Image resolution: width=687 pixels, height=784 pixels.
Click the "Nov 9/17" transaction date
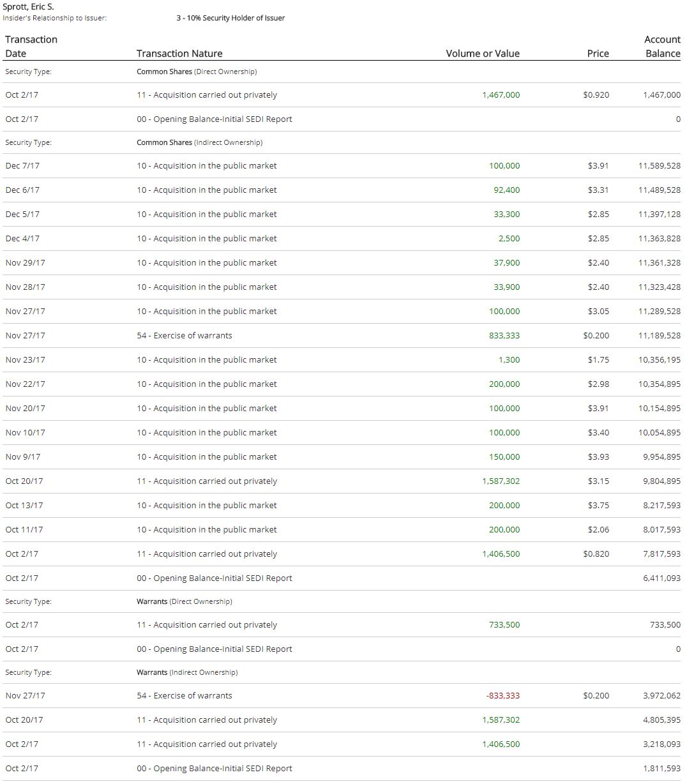[x=22, y=457]
